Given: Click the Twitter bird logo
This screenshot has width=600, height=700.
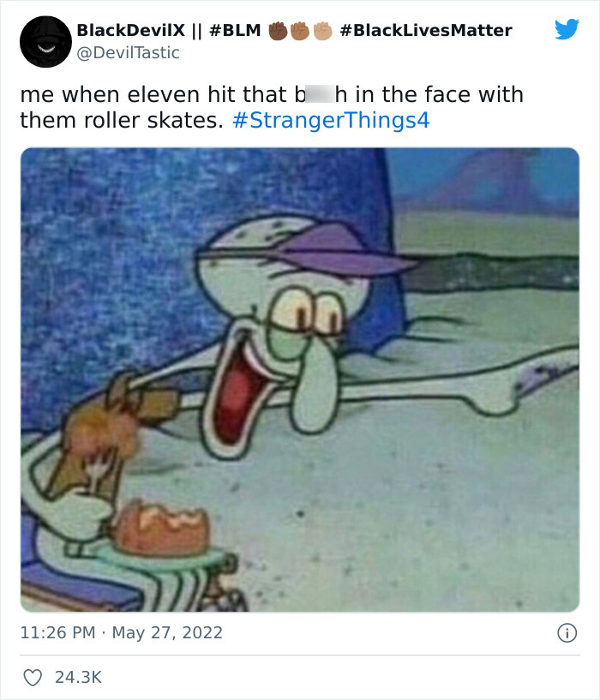Looking at the screenshot, I should pos(567,29).
